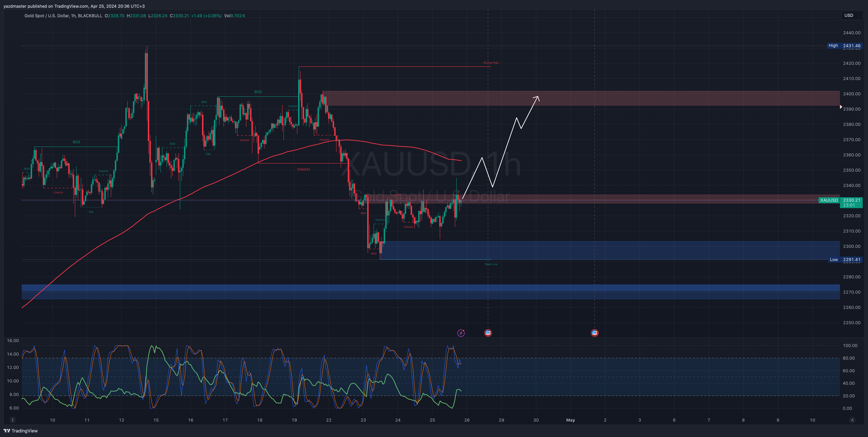Click the 20.00 indicator scale value
Viewport: 868px width, 437px height.
pyautogui.click(x=849, y=396)
